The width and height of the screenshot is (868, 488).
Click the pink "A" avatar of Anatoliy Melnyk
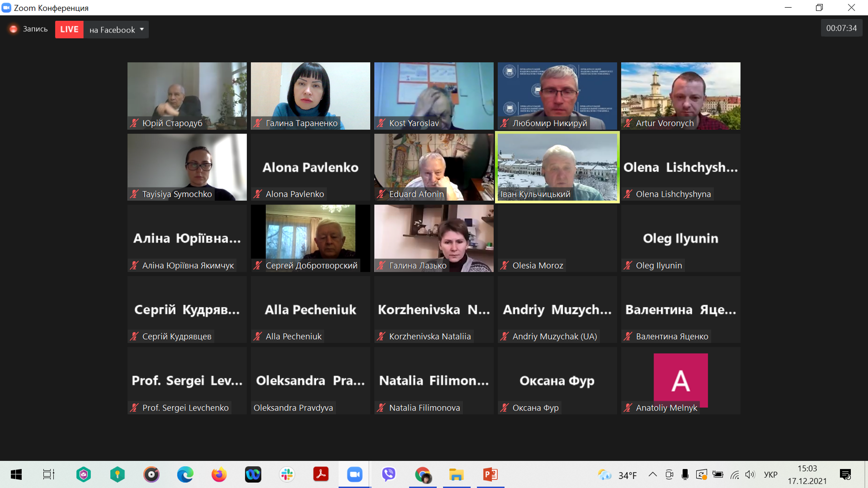pos(681,380)
